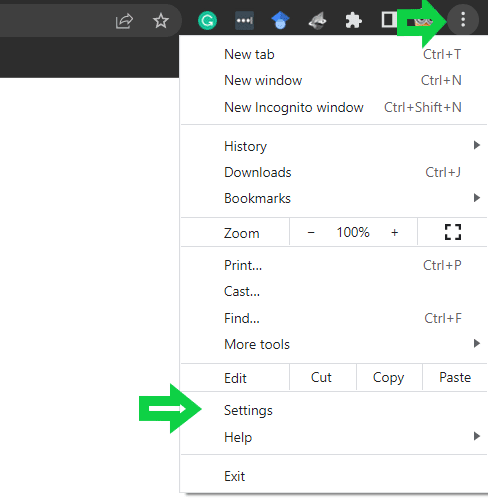Screen dimensions: 488x502
Task: Click the gray bird extension icon
Action: (x=317, y=21)
